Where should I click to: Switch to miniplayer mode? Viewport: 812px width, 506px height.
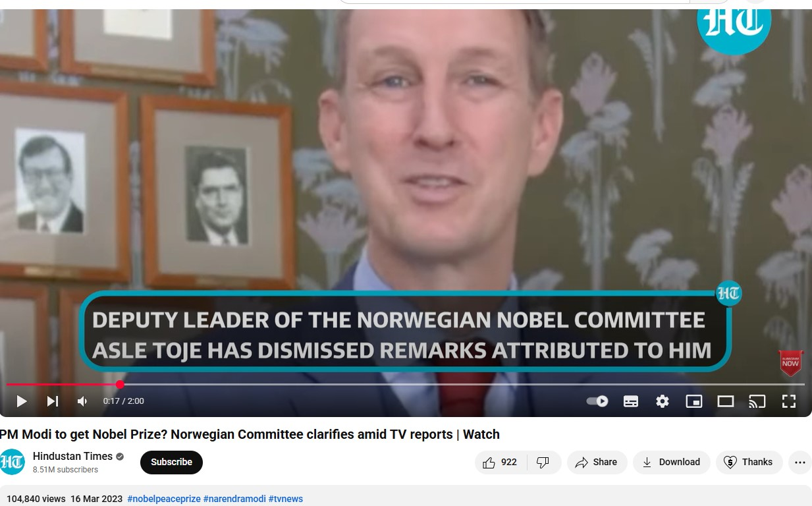click(694, 401)
